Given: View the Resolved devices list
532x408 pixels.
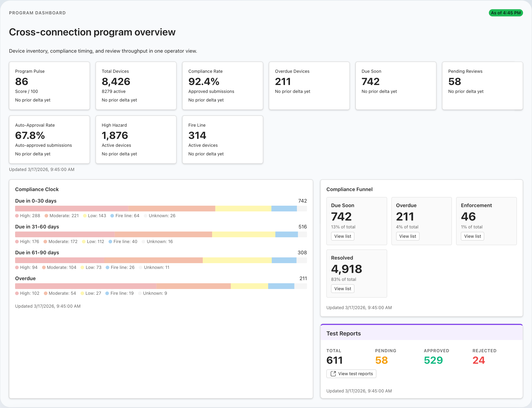Looking at the screenshot, I should (x=342, y=289).
